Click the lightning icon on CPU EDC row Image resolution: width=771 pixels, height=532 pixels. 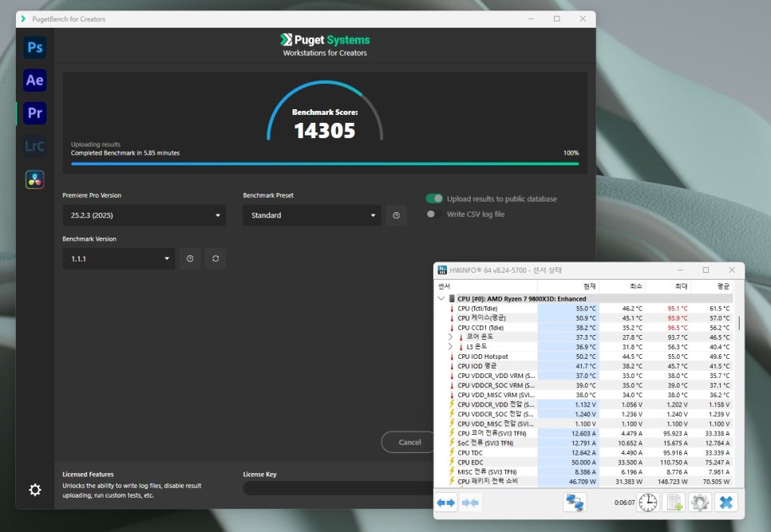click(452, 463)
